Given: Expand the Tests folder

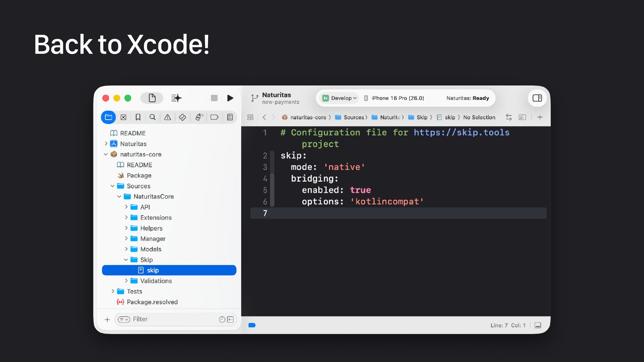Looking at the screenshot, I should (x=113, y=291).
